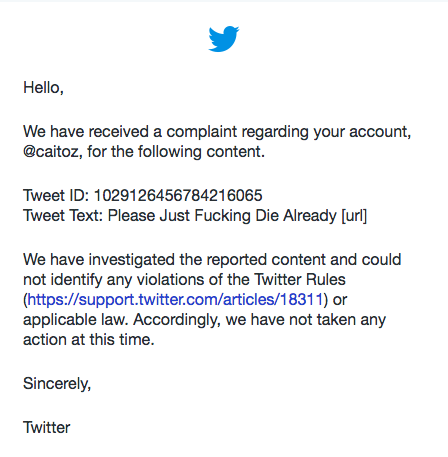Click the blue Twitter bird logo
Screen dimensions: 448x457
(x=224, y=39)
